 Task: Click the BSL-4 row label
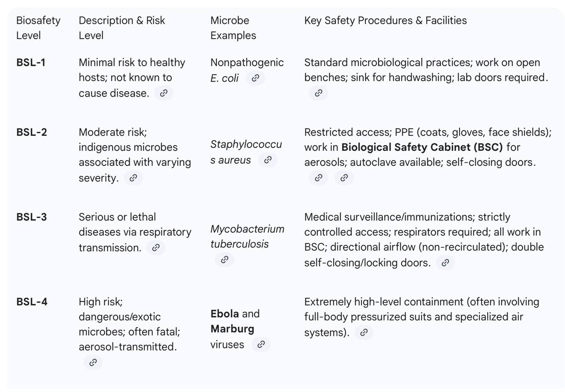pos(32,302)
